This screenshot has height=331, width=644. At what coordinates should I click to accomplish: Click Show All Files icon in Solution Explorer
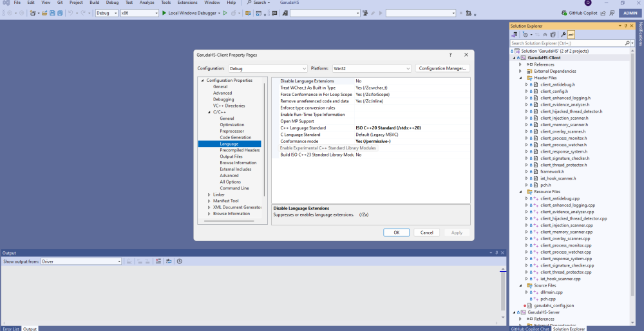pos(553,35)
